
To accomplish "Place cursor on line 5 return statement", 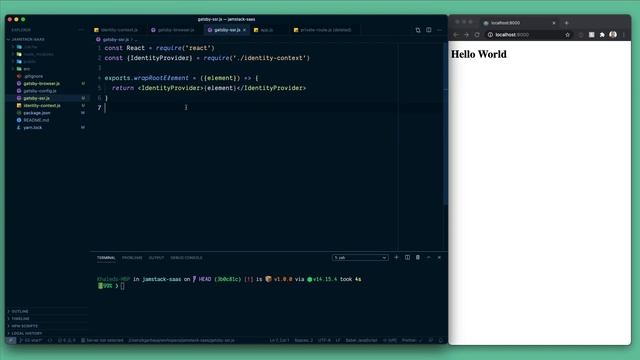I will 208,88.
